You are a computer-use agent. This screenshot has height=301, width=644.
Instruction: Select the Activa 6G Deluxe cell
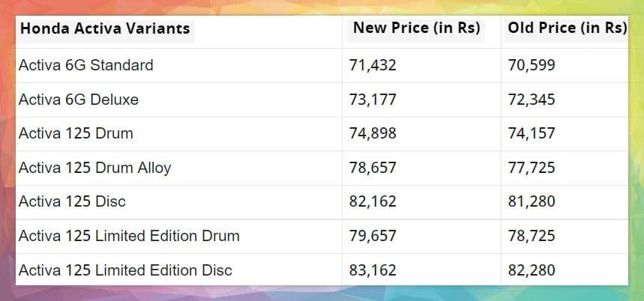79,99
